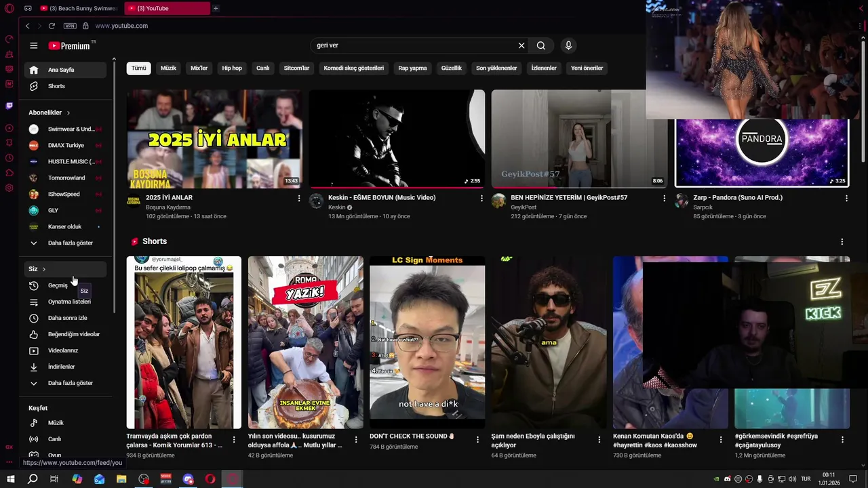Expand the Siz section chevron
This screenshot has height=488, width=868.
click(x=44, y=269)
